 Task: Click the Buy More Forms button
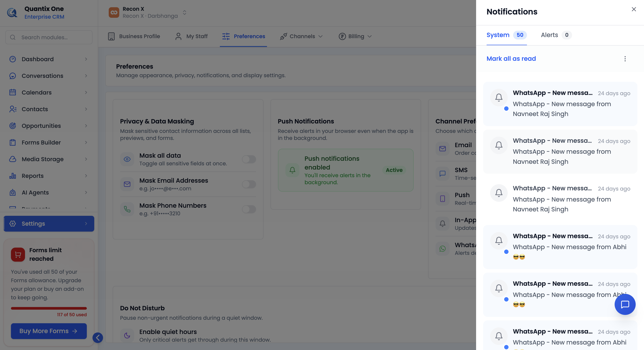tap(49, 331)
